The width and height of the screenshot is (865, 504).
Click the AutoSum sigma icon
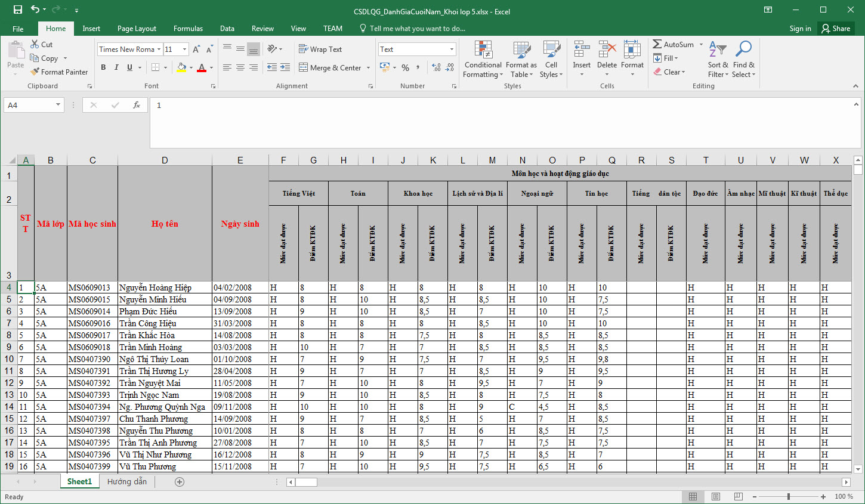click(x=657, y=44)
